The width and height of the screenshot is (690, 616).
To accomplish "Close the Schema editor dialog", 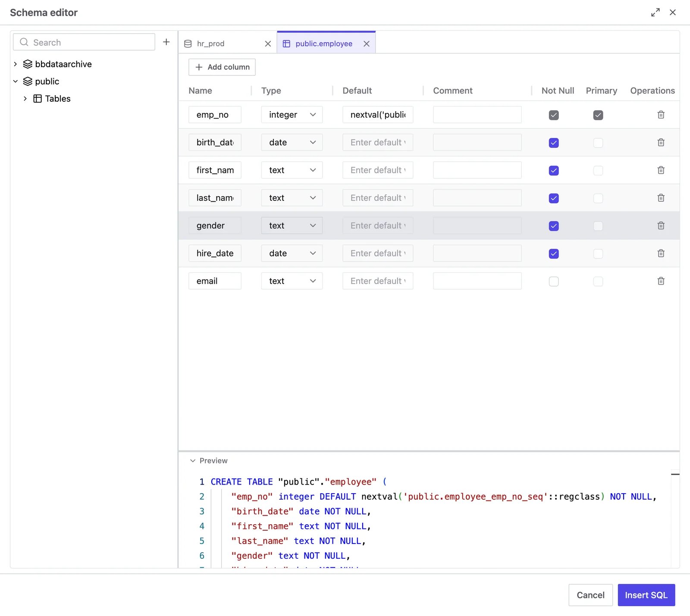I will click(673, 13).
